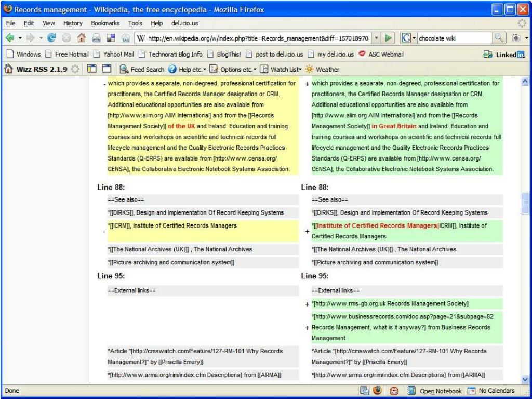Image resolution: width=532 pixels, height=399 pixels.
Task: Open the View menu
Action: point(48,23)
